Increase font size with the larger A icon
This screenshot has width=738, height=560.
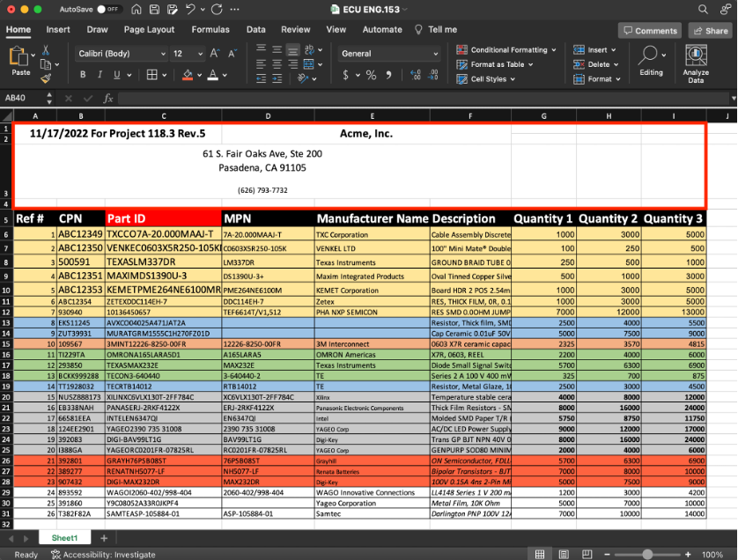tap(215, 53)
